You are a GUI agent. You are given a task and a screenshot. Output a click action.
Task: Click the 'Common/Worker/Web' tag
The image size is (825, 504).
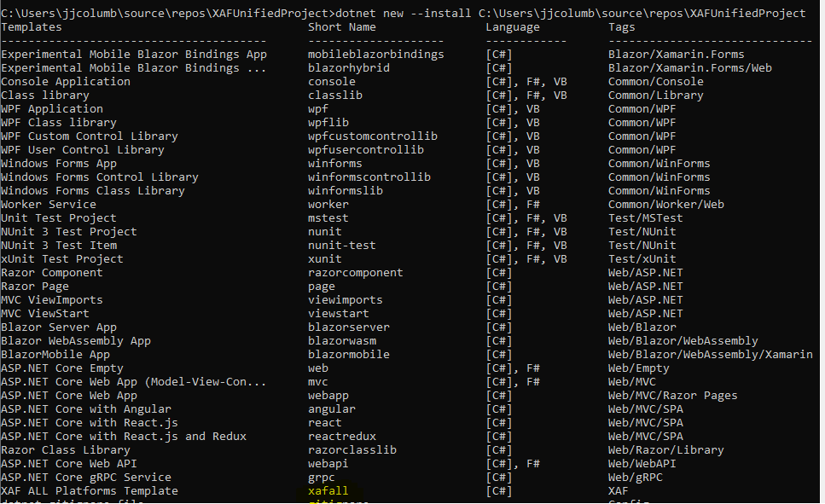click(x=666, y=205)
